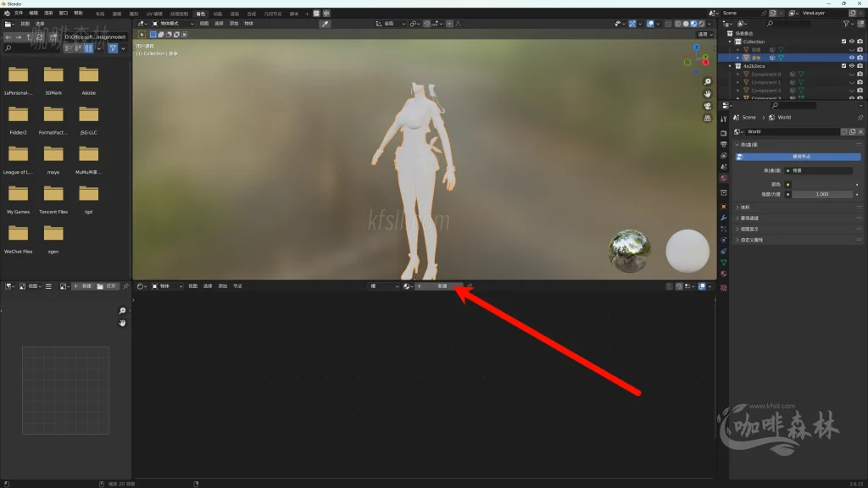Uncheck the 4a2b2eca collection checkbox
The height and width of the screenshot is (488, 868).
[x=843, y=66]
